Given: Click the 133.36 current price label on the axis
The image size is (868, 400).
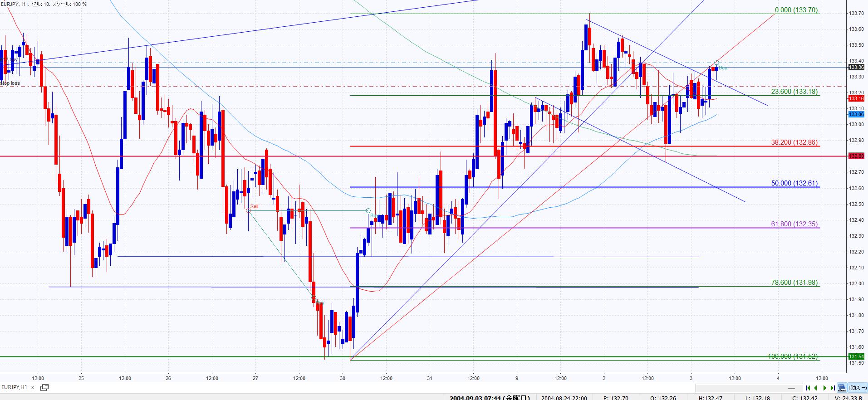Looking at the screenshot, I should (856, 68).
